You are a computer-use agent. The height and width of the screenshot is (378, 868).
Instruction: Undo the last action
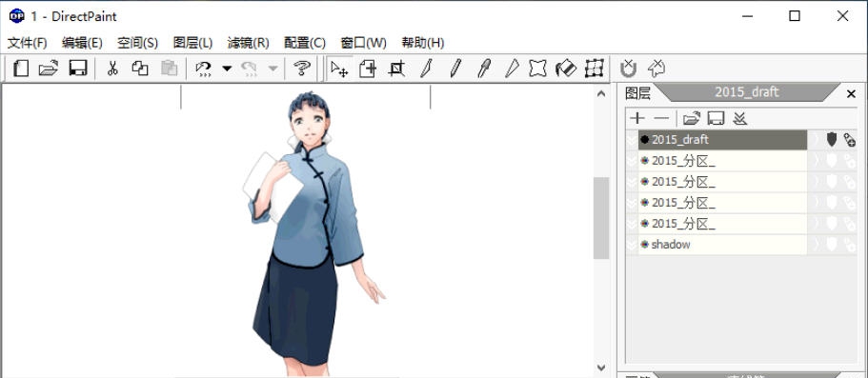tap(204, 69)
